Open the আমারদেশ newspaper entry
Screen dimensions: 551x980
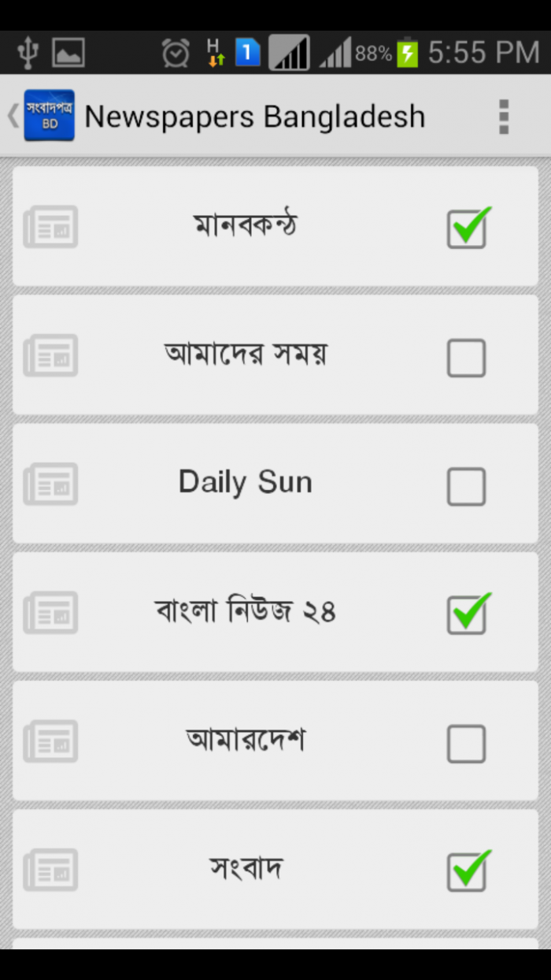246,741
